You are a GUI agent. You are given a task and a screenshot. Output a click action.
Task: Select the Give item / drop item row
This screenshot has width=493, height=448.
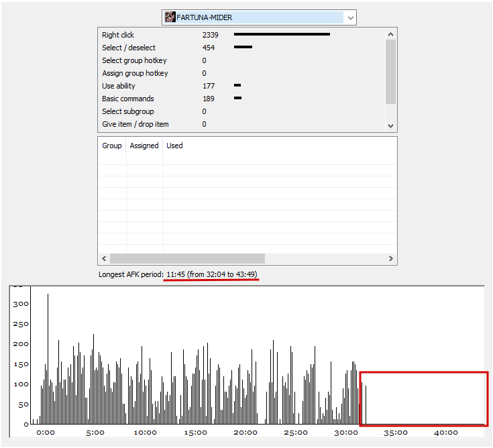pos(241,124)
